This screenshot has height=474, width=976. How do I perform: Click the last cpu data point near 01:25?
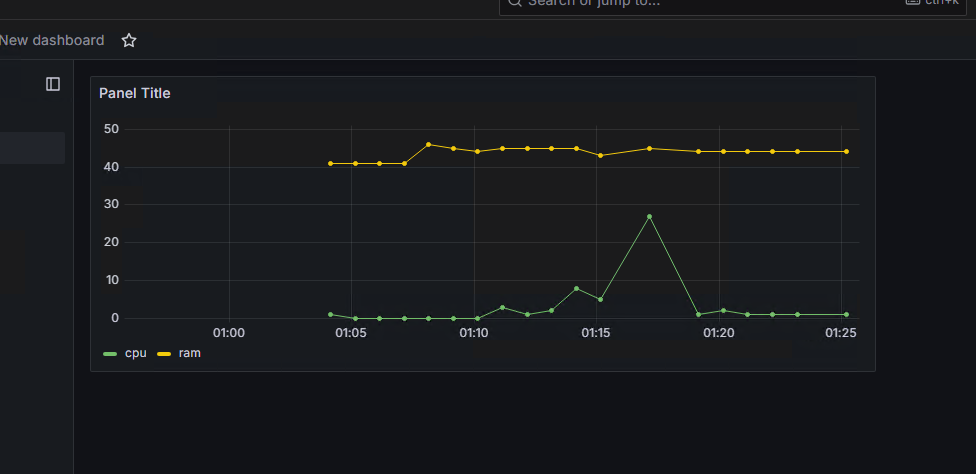point(846,314)
